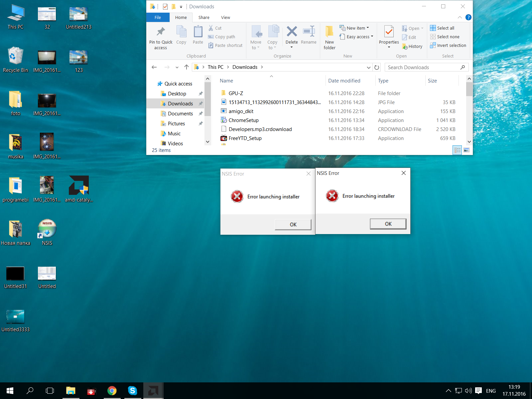Expand address bar history dropdown

368,67
